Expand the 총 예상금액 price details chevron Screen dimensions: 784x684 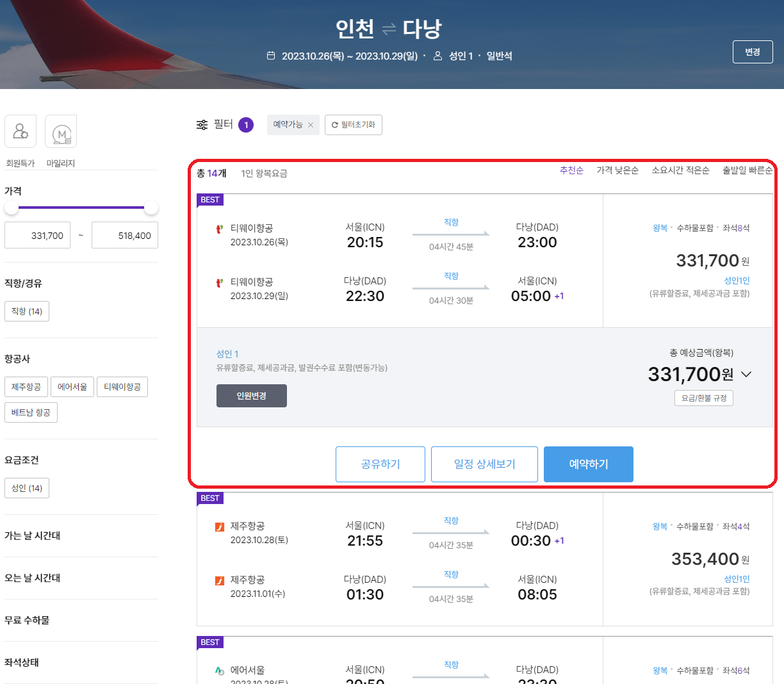pos(746,375)
